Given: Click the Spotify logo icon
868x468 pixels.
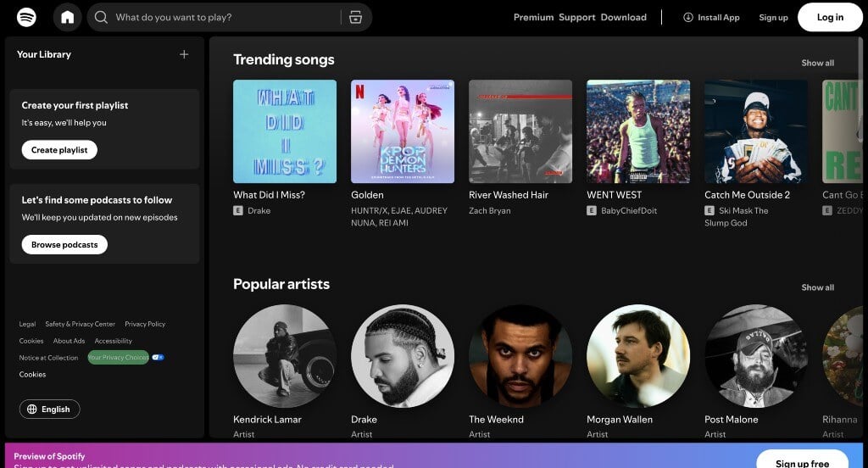Looking at the screenshot, I should (x=26, y=17).
